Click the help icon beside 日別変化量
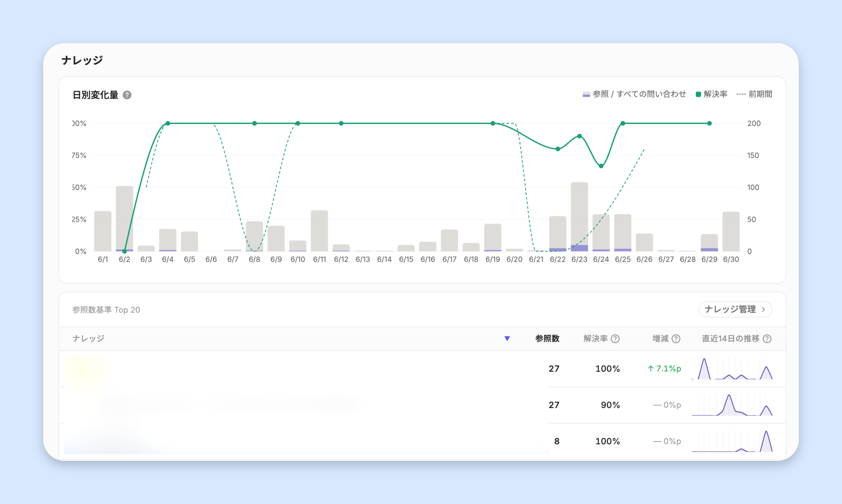Screen dimensions: 842x504 [127, 95]
